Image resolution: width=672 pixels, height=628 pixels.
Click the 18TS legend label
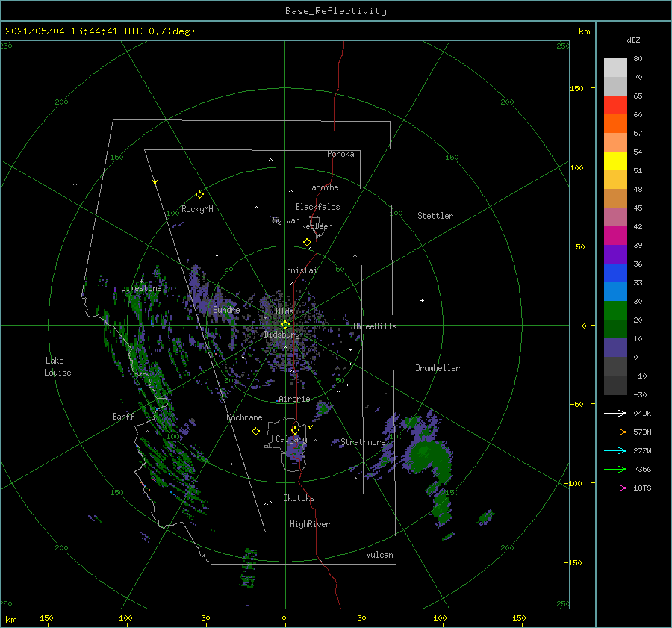pos(642,488)
